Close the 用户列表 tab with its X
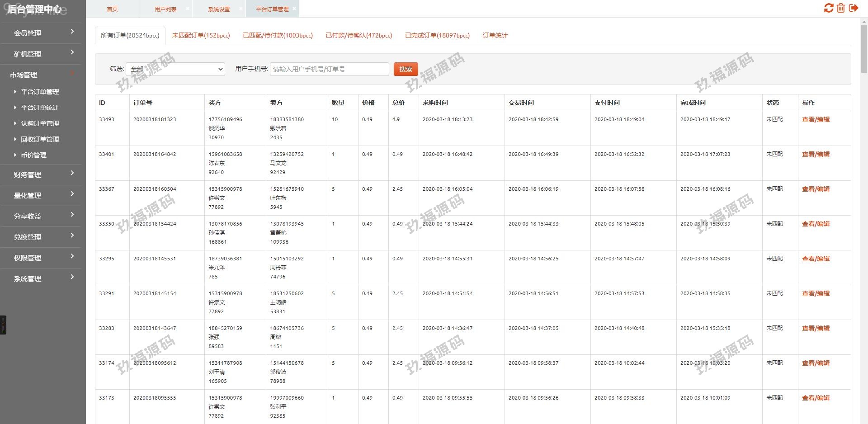Image resolution: width=868 pixels, height=424 pixels. 188,9
